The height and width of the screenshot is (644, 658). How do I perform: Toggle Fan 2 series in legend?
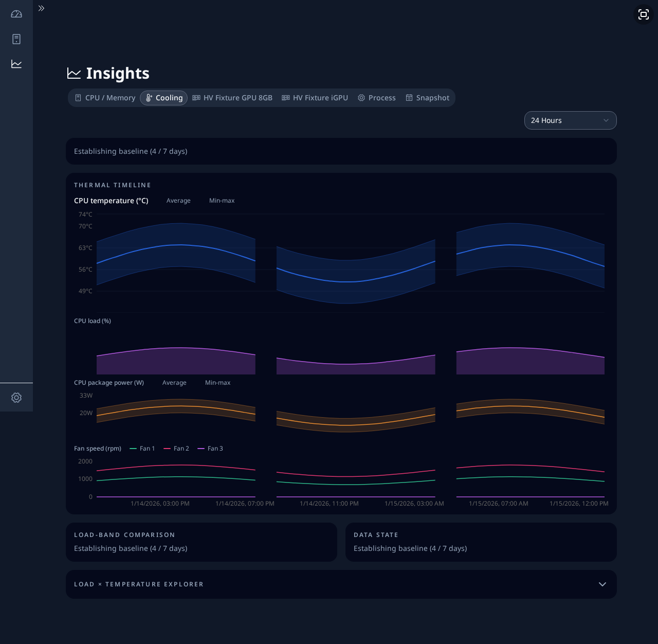pyautogui.click(x=176, y=449)
